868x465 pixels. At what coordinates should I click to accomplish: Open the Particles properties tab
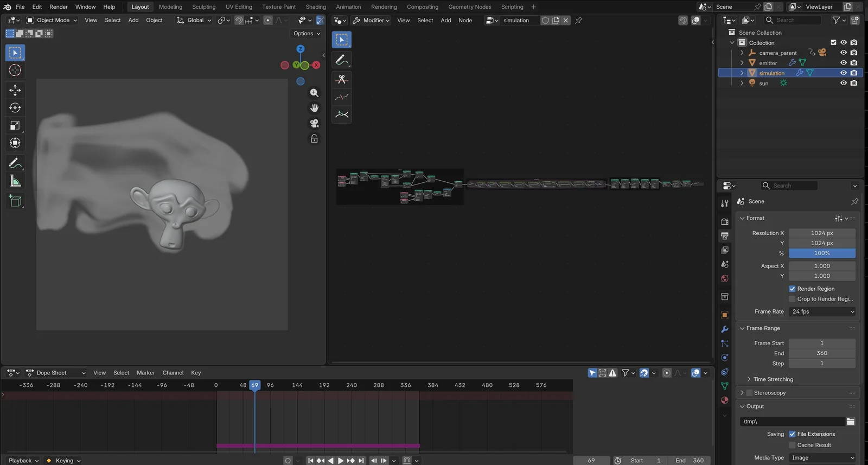click(725, 343)
